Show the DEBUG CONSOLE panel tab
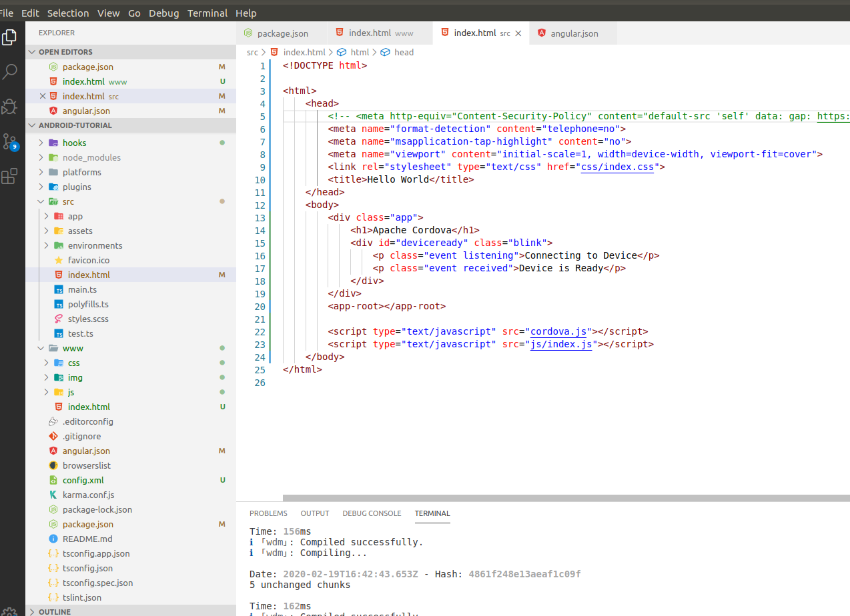The height and width of the screenshot is (616, 850). coord(372,513)
